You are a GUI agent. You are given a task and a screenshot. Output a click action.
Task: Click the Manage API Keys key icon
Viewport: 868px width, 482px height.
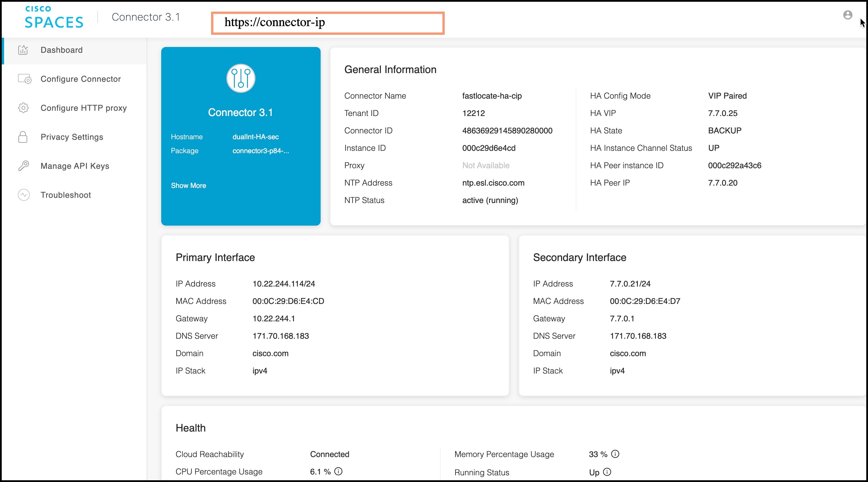23,166
